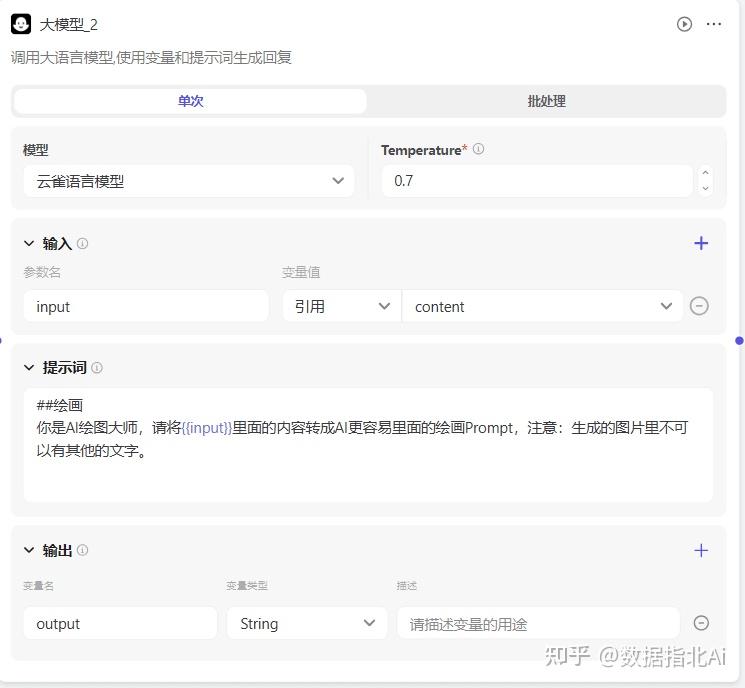The image size is (745, 688).
Task: Open the 引用 variable type dropdown
Action: (342, 306)
